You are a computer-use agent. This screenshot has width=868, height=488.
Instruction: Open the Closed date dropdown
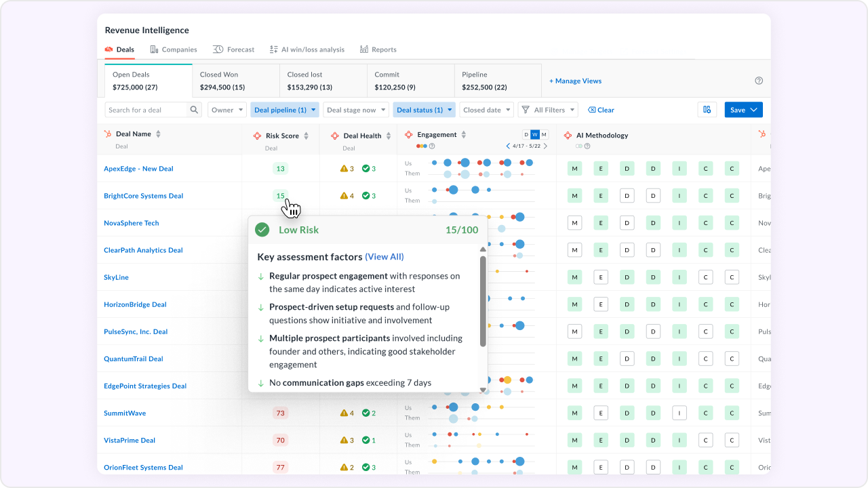487,110
